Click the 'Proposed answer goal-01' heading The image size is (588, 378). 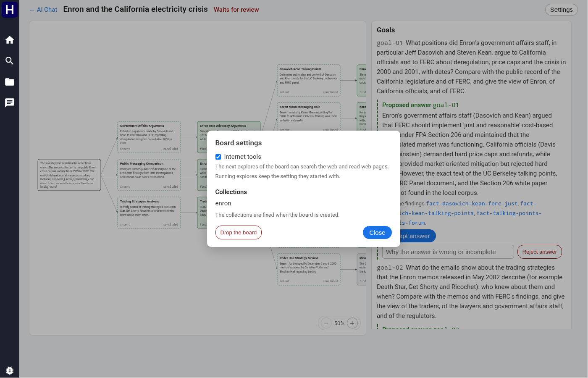pyautogui.click(x=420, y=105)
